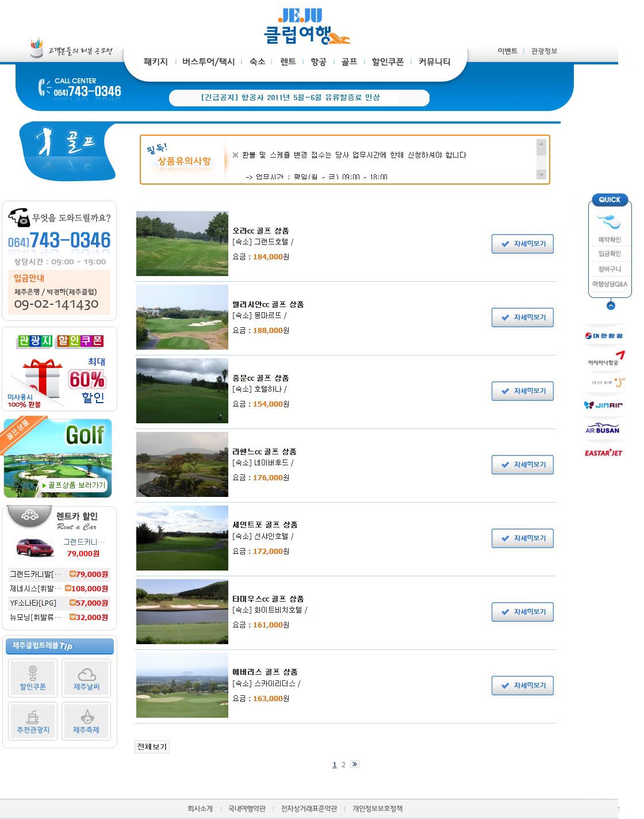View details for 오라cc 골프 상품
This screenshot has width=644, height=819.
coord(522,244)
